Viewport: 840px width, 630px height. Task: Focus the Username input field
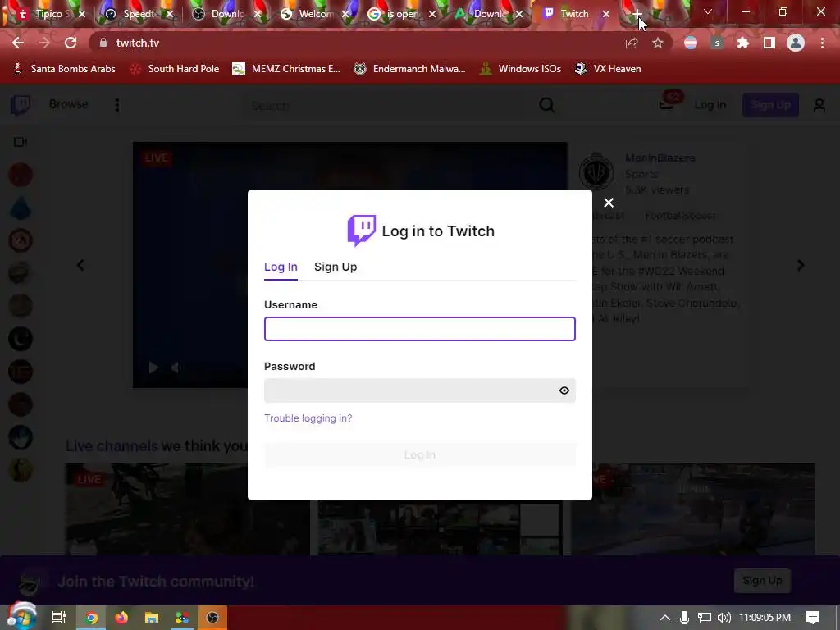pyautogui.click(x=419, y=329)
